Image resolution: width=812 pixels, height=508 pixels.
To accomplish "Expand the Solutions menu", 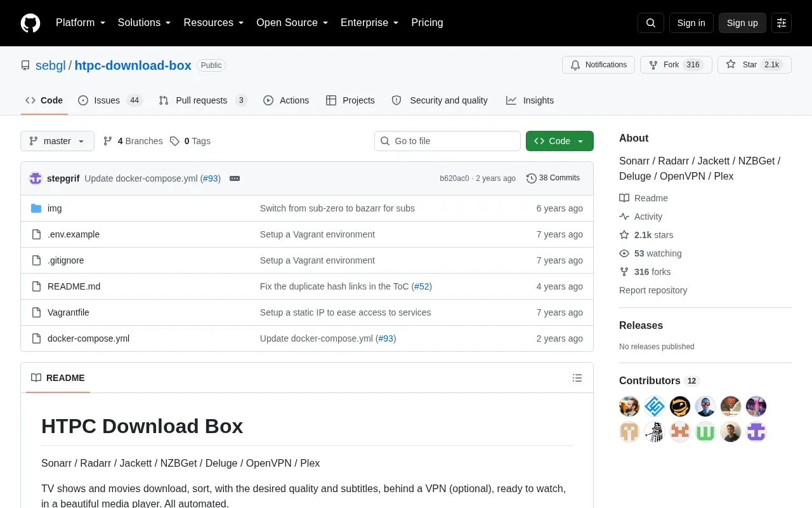I will click(145, 23).
